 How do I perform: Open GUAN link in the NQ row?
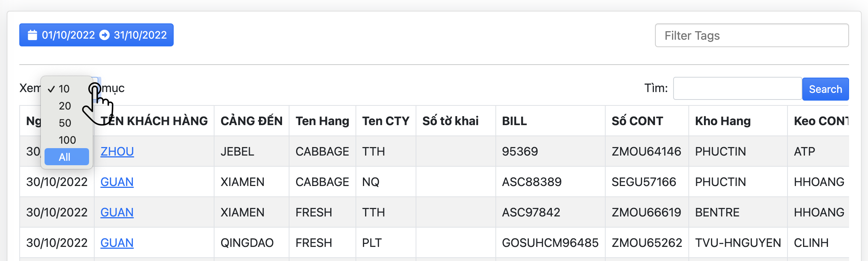tap(117, 182)
